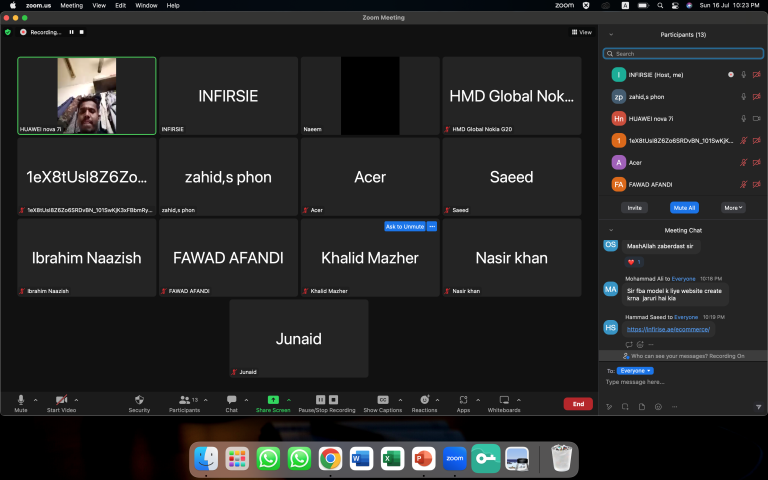The width and height of the screenshot is (768, 480).
Task: Open the Window menu in menu bar
Action: (146, 5)
